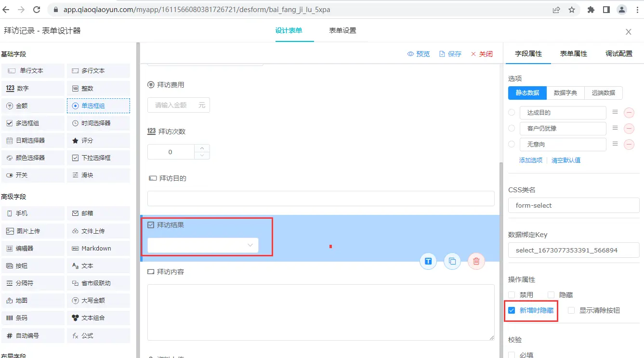Click 保存 to save the form

point(450,54)
